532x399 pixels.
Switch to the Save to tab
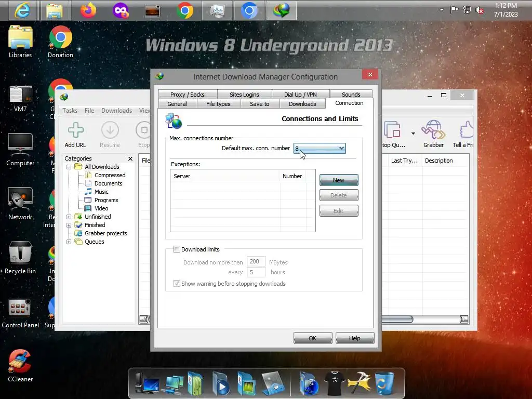pos(260,104)
